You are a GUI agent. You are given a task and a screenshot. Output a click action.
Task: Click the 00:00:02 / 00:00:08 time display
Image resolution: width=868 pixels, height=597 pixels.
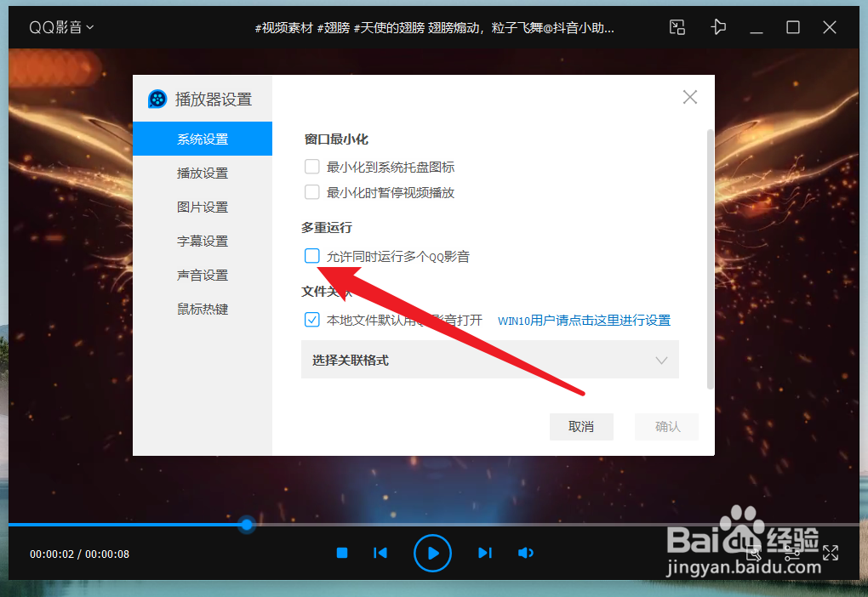pos(79,554)
